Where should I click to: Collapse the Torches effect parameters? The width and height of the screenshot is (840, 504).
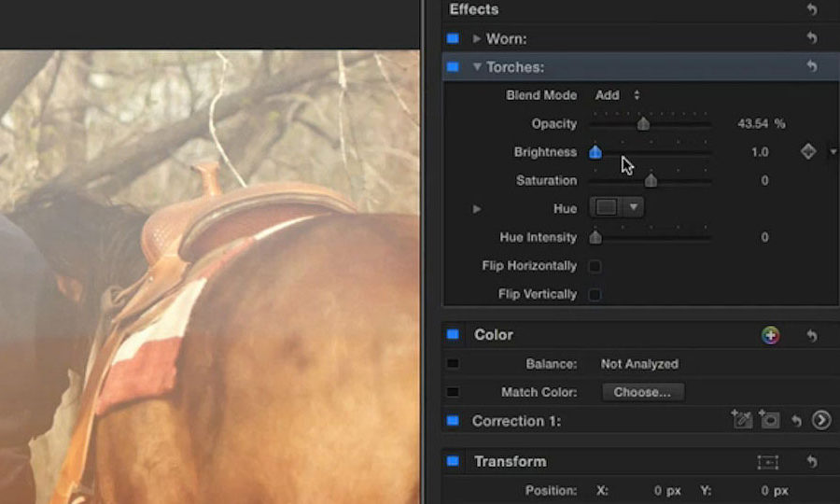[x=477, y=67]
